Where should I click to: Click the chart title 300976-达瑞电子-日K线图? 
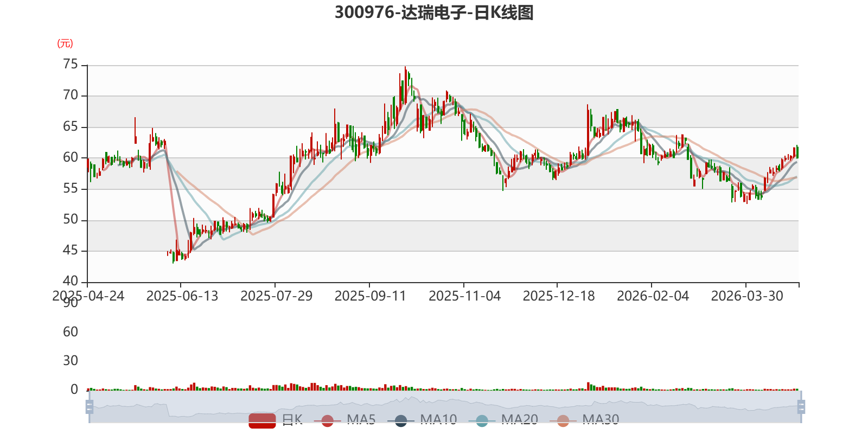click(434, 12)
